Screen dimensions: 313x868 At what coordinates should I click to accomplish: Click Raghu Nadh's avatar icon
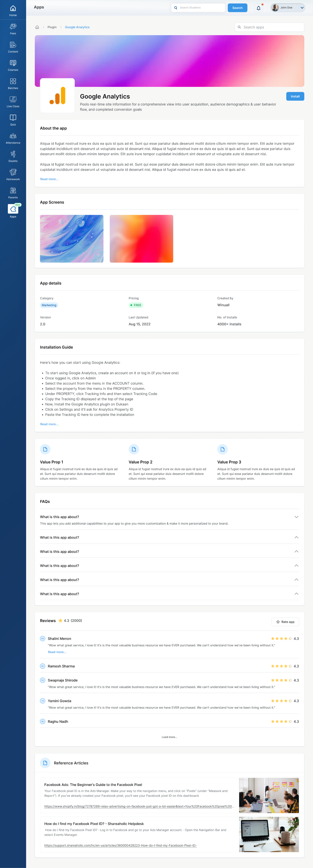point(43,721)
